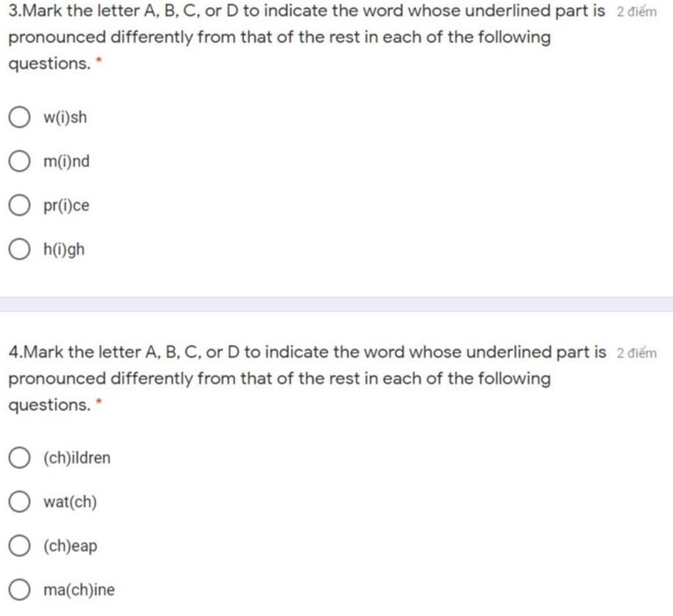
Task: Choose the radio circle beside (ch)eap
Action: [19, 546]
